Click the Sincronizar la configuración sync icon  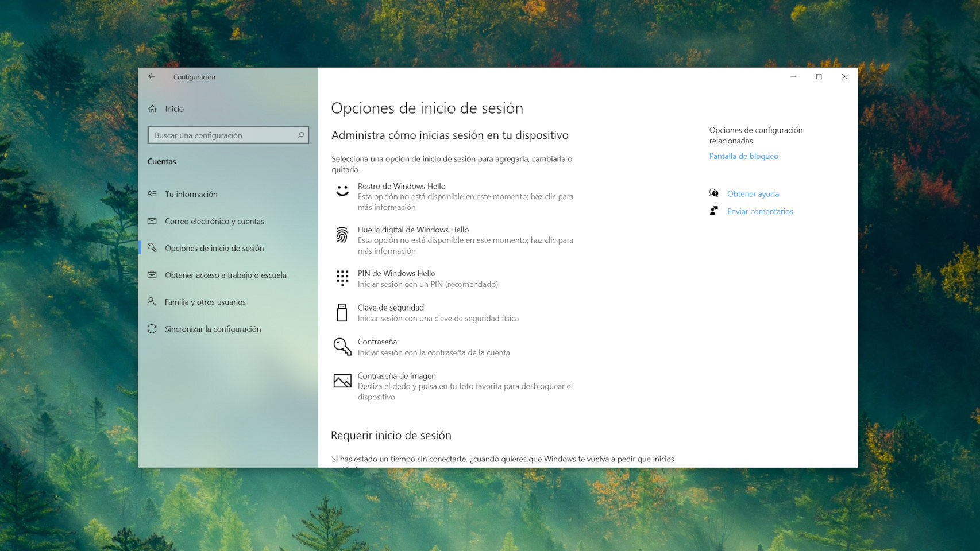[152, 329]
